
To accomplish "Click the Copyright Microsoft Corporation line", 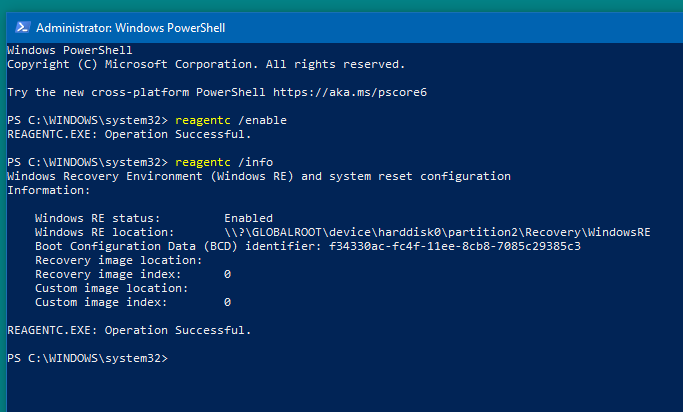I will coord(206,64).
